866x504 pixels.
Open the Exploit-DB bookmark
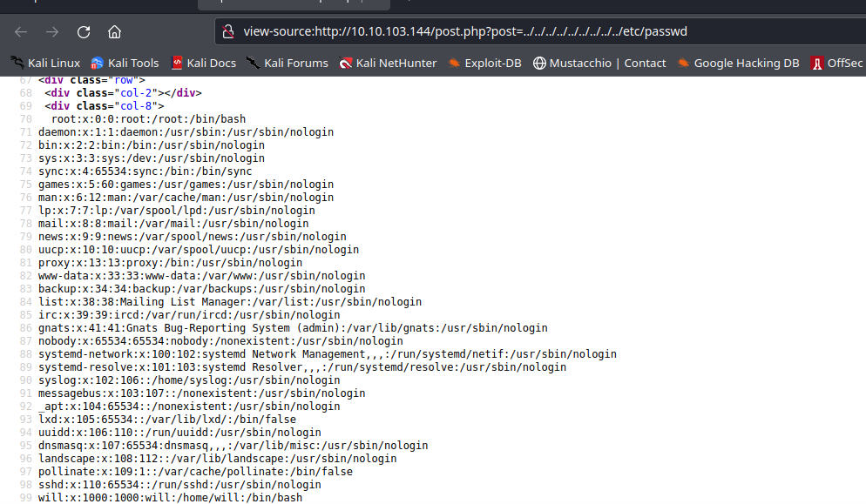coord(484,63)
